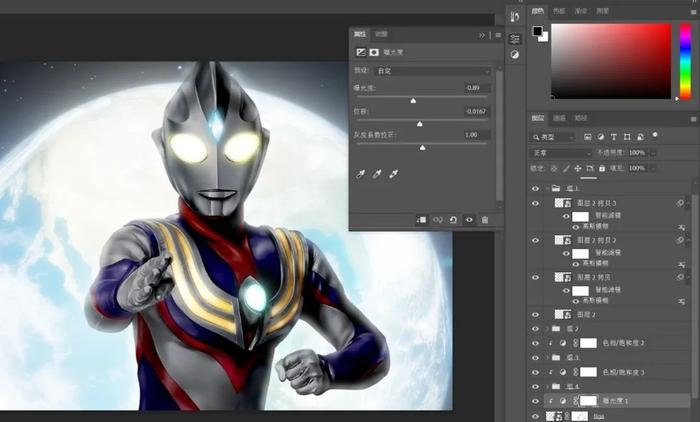
Task: Click prevent artboard auto-nesting lock icon
Action: 590,168
